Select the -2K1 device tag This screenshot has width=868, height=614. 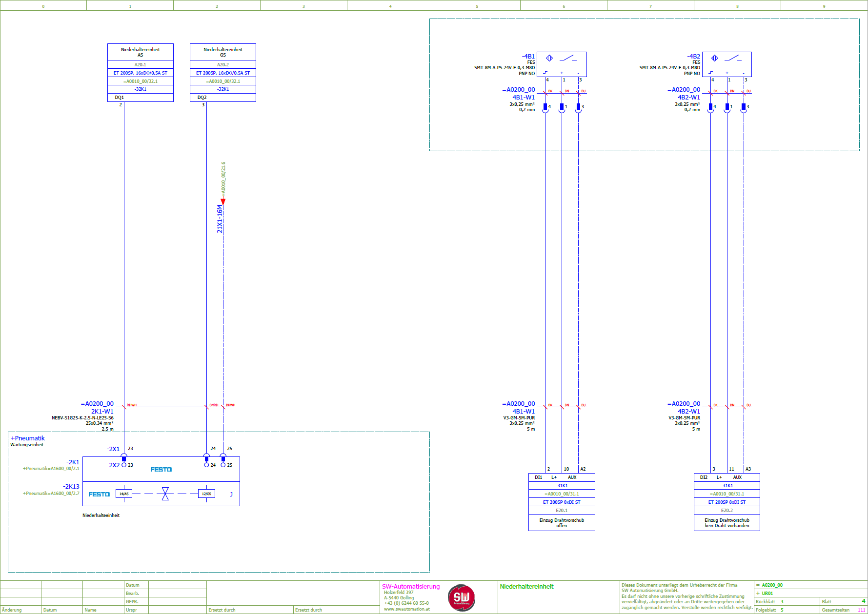point(73,462)
